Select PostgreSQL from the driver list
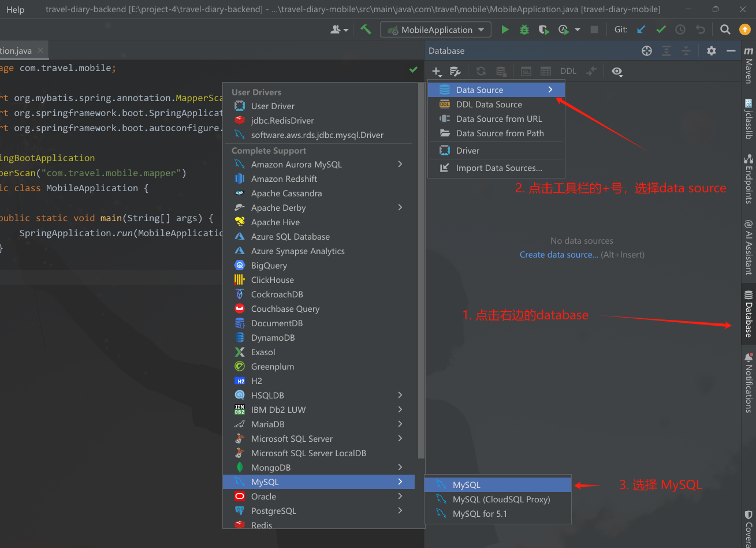Viewport: 756px width, 548px height. (x=319, y=511)
